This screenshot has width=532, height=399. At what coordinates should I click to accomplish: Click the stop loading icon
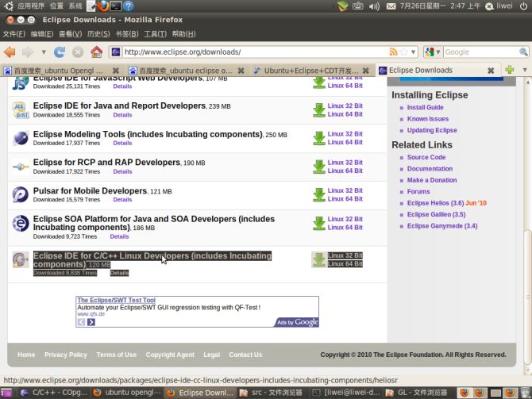point(78,52)
